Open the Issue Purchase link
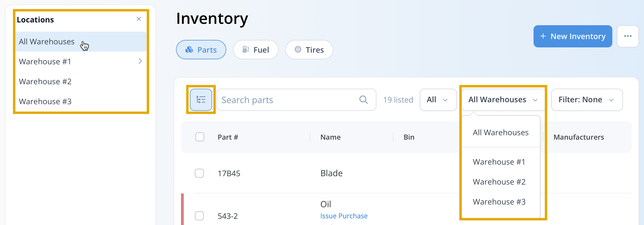The height and width of the screenshot is (225, 644). pyautogui.click(x=344, y=216)
